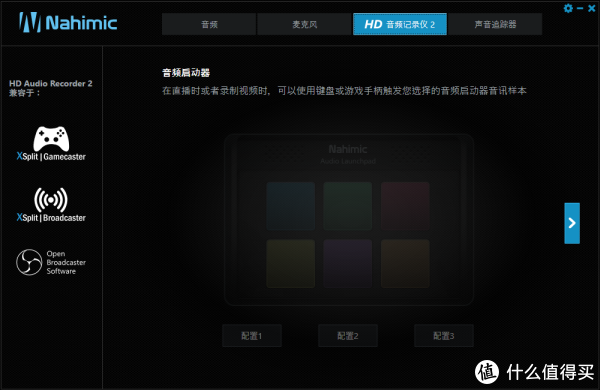This screenshot has height=390, width=600.
Task: Switch to the 音频 tab
Action: tap(209, 24)
